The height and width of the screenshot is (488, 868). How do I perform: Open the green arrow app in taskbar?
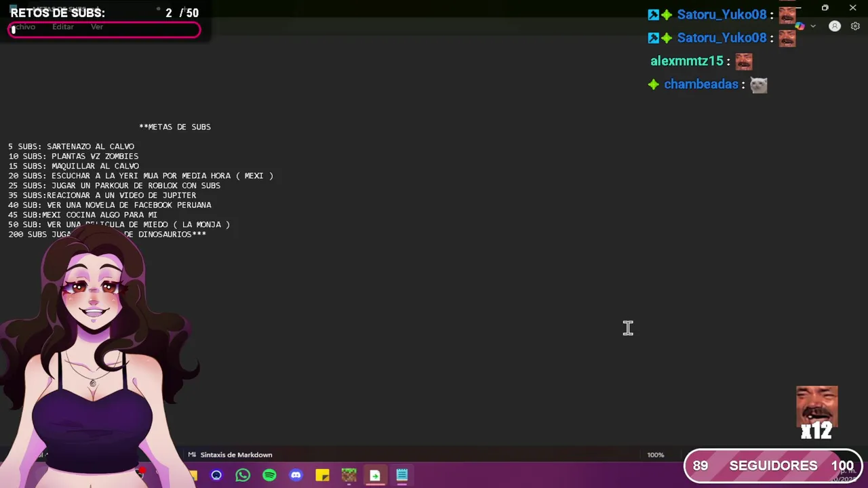(x=375, y=475)
